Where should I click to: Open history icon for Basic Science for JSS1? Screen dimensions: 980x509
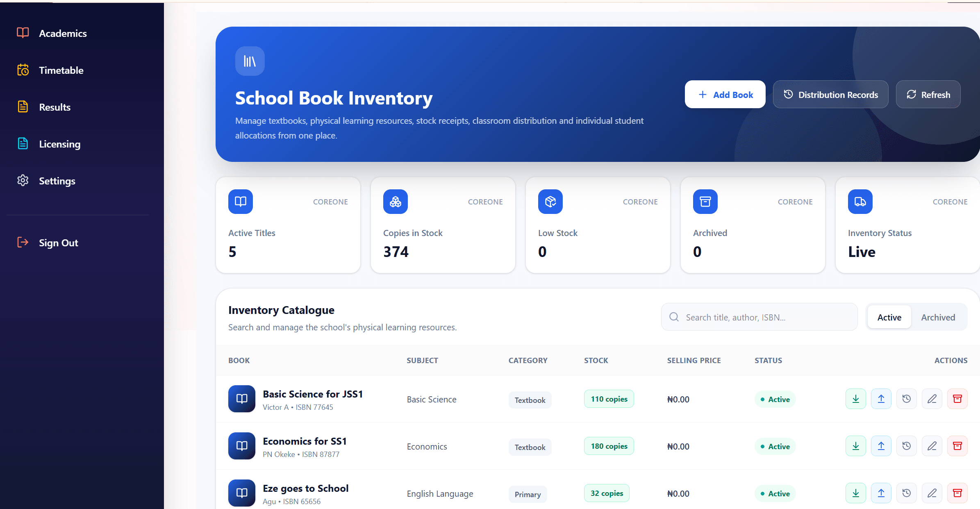[x=907, y=399]
